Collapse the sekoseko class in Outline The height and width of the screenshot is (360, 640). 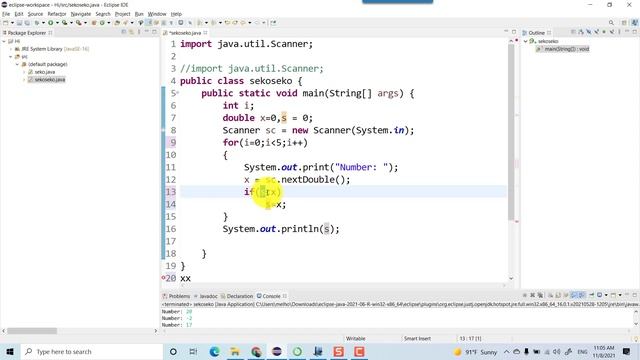pos(526,41)
